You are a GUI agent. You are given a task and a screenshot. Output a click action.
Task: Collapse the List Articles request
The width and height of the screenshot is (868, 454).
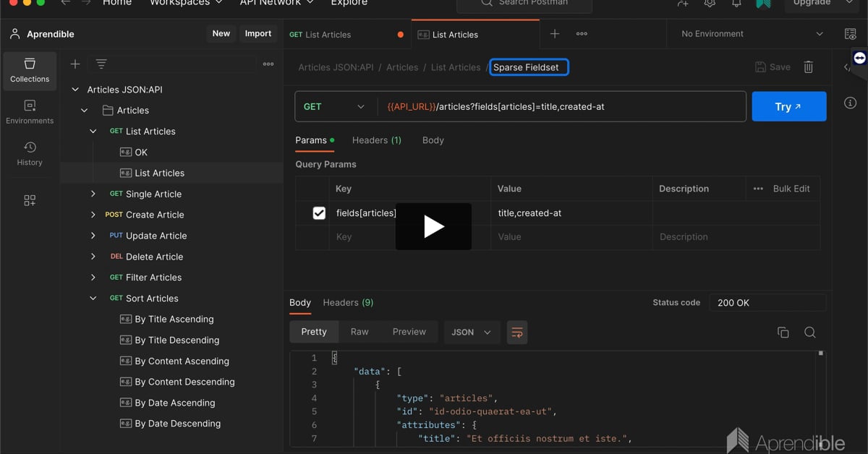pos(93,132)
